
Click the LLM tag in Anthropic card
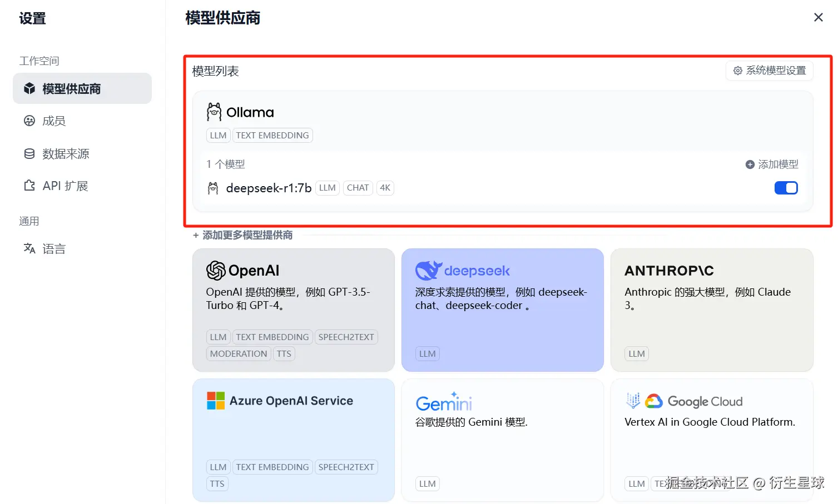[x=637, y=353]
